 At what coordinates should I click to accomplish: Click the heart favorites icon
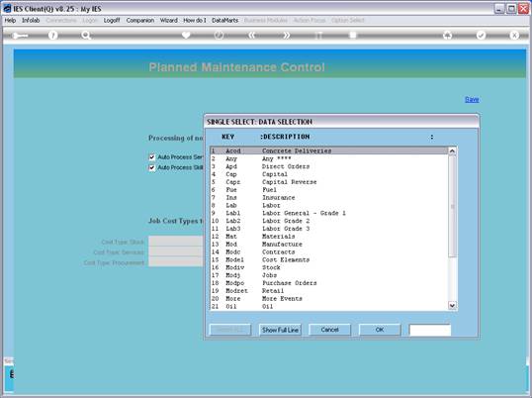pyautogui.click(x=186, y=35)
